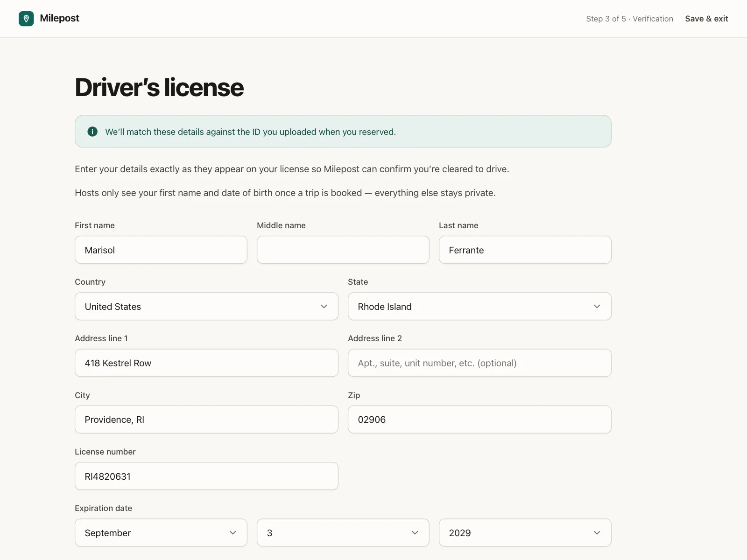The height and width of the screenshot is (560, 747).
Task: Click the Zip label
Action: [354, 395]
